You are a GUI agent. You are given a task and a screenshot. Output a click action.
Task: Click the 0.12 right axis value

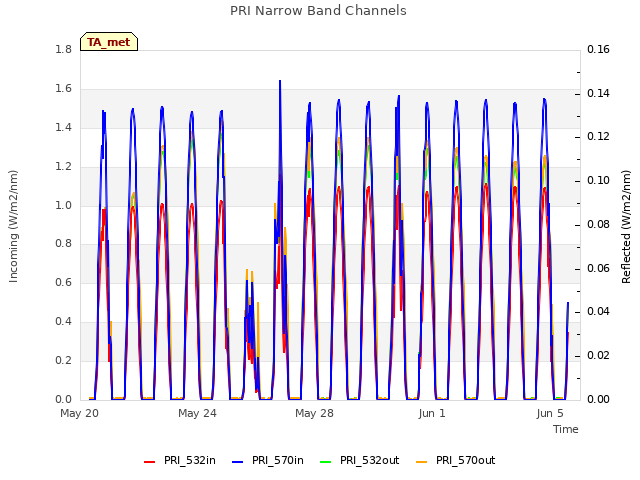[x=598, y=136]
